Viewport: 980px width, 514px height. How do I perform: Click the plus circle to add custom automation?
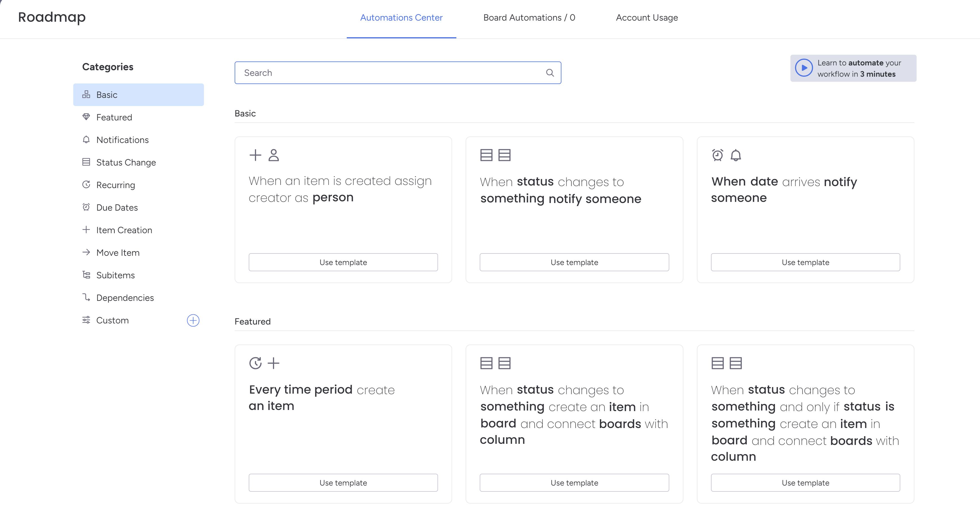[193, 320]
